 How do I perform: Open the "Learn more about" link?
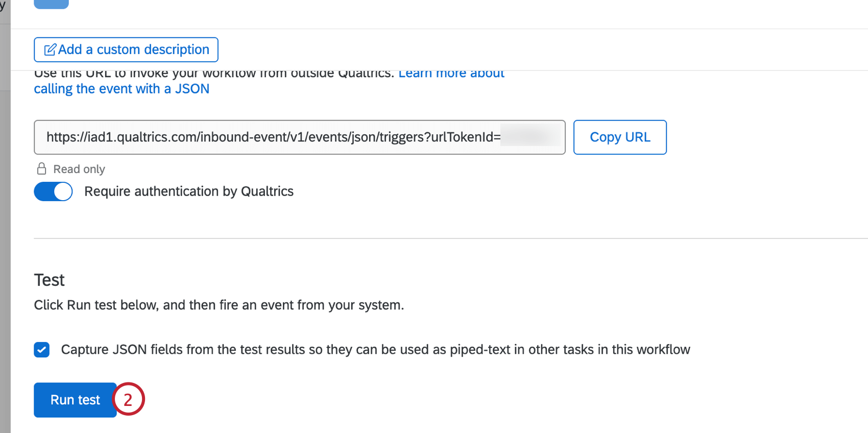(x=451, y=74)
